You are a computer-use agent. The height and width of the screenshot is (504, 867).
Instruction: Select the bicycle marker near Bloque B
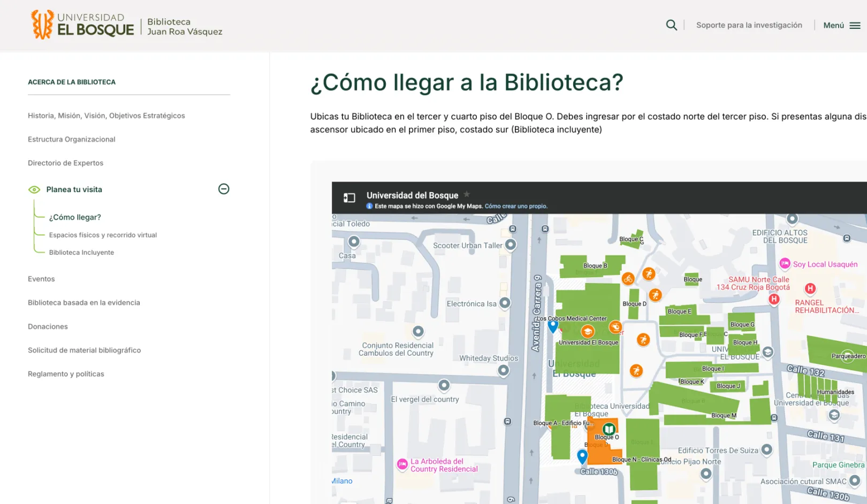pos(628,279)
